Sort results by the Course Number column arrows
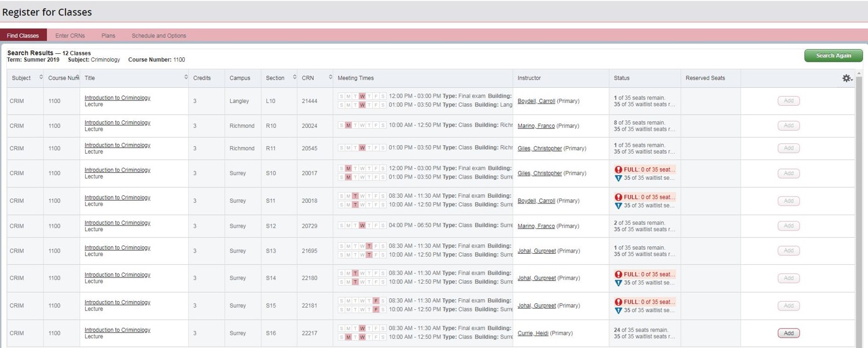This screenshot has width=868, height=348. click(x=77, y=77)
